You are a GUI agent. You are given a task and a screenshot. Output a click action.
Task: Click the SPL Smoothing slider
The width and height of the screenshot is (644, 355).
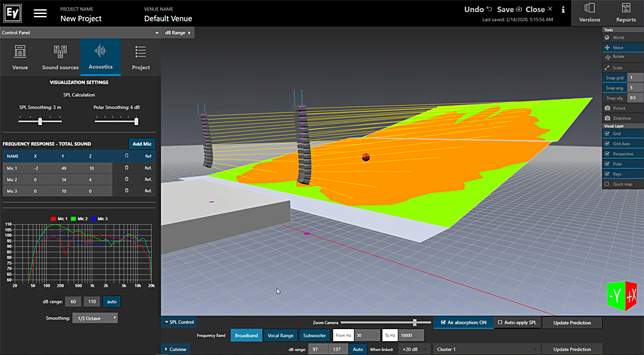coord(40,121)
